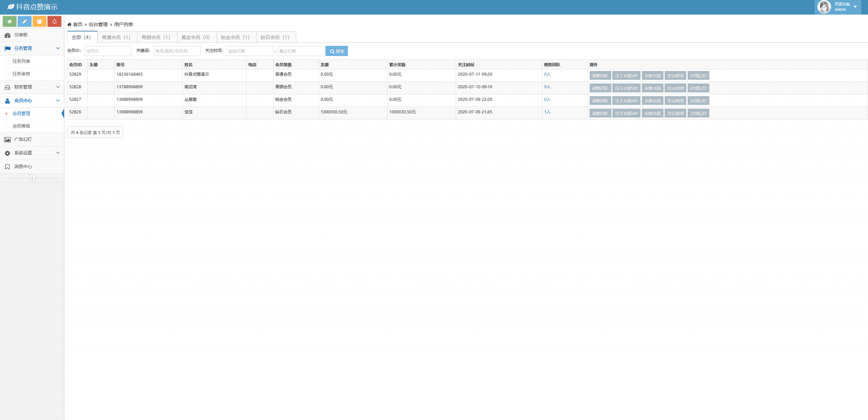Viewport: 868px width, 420px height.
Task: Click the 搜索 search button
Action: pyautogui.click(x=337, y=51)
